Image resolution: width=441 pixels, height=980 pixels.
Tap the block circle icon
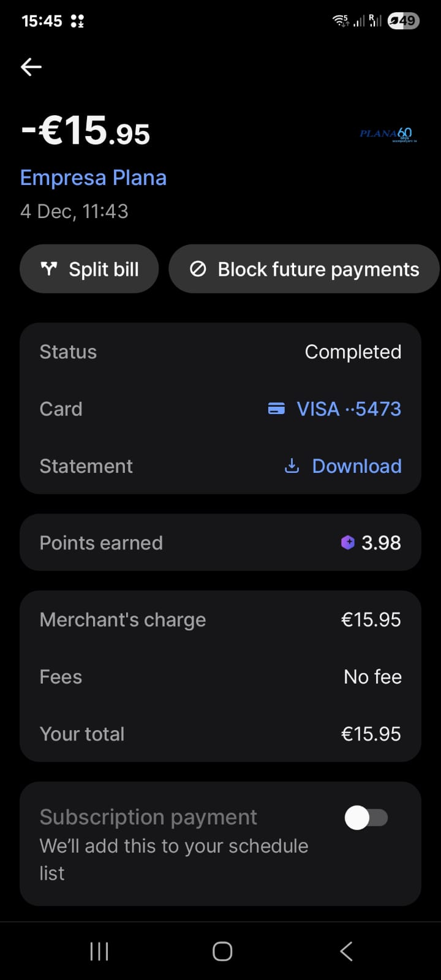(198, 269)
